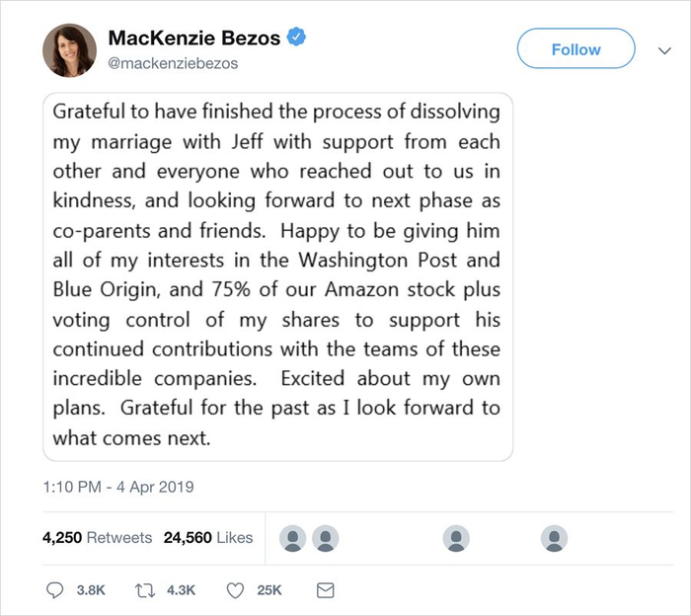Screen dimensions: 691x616
Task: Open the @mackenziebezos handle link
Action: pyautogui.click(x=173, y=63)
